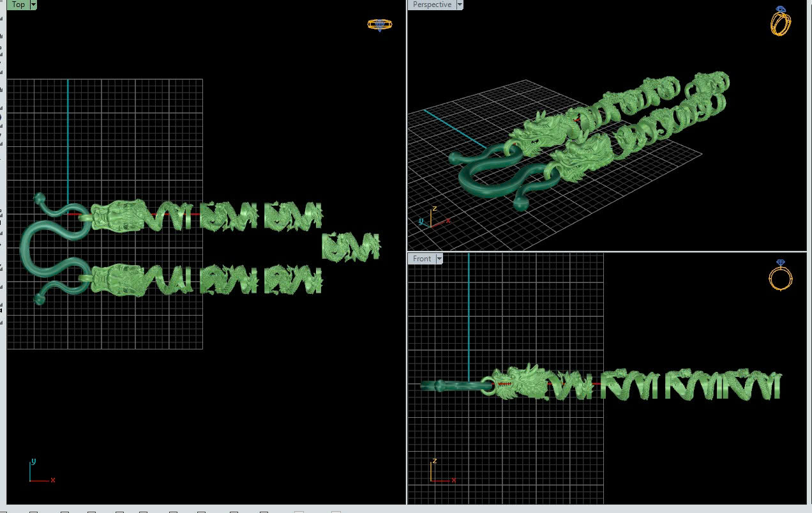Click the ring icon in Front viewport
This screenshot has width=812, height=513.
click(x=781, y=275)
